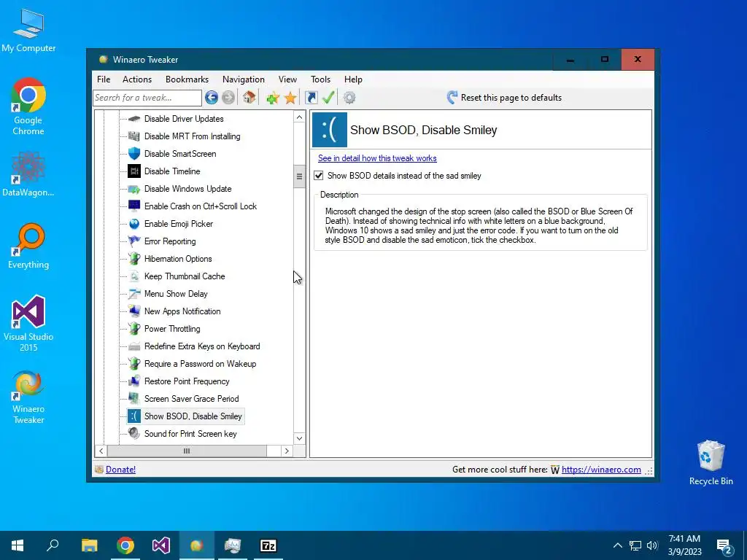747x560 pixels.
Task: Open the View menu
Action: 287,79
